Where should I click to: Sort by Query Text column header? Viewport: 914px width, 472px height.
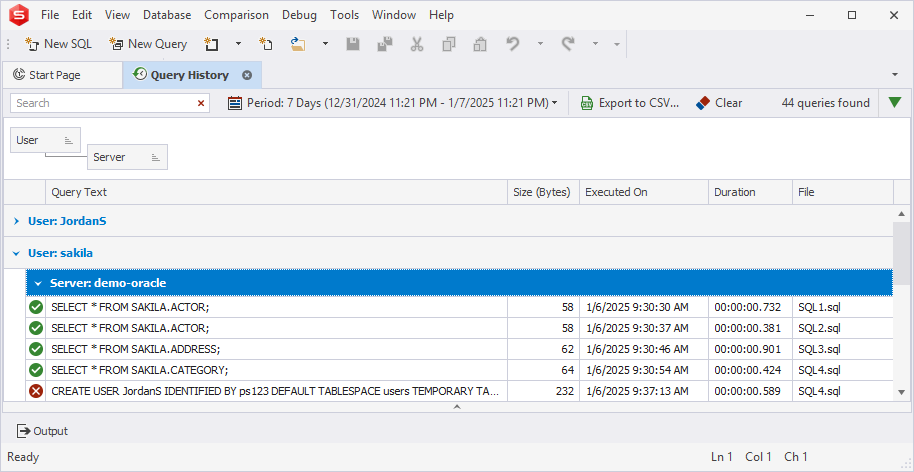click(x=276, y=192)
